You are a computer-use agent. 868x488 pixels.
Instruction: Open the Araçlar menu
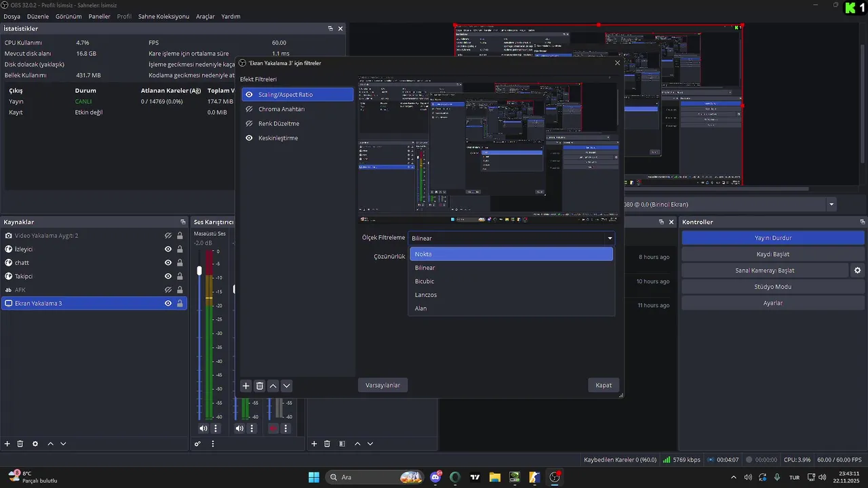tap(205, 16)
